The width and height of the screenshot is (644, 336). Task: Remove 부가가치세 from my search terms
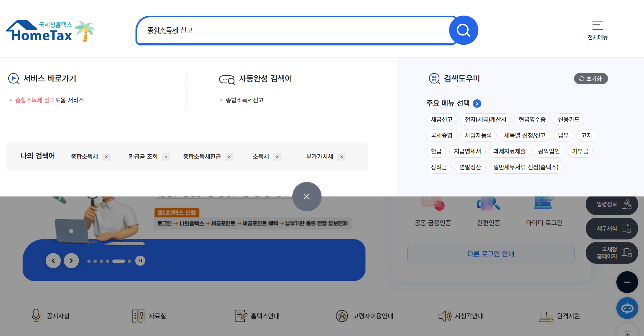[x=341, y=157]
